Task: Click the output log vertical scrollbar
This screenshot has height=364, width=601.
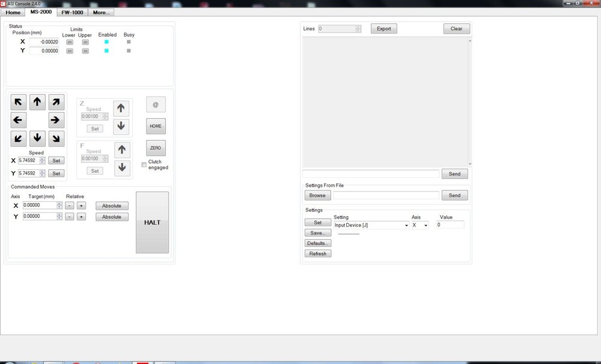Action: [x=469, y=102]
